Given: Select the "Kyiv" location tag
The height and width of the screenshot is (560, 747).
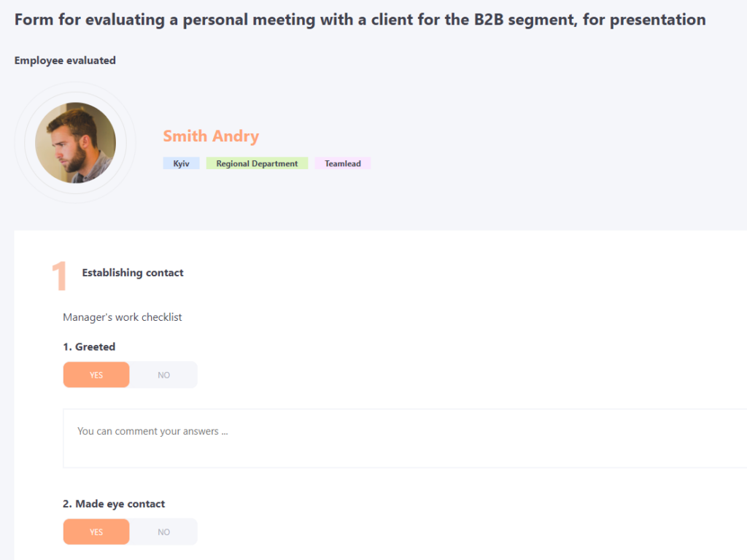Looking at the screenshot, I should click(181, 163).
